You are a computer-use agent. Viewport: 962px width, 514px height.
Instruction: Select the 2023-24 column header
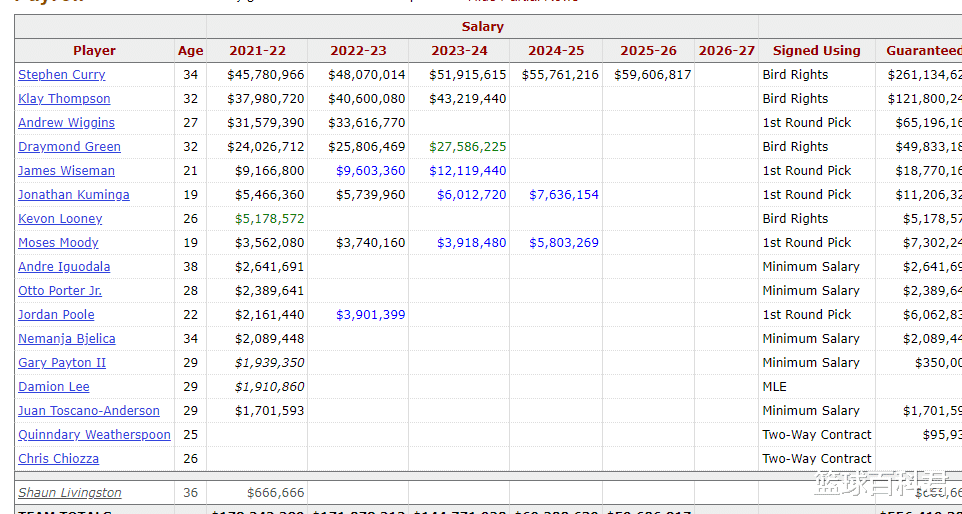coord(459,50)
